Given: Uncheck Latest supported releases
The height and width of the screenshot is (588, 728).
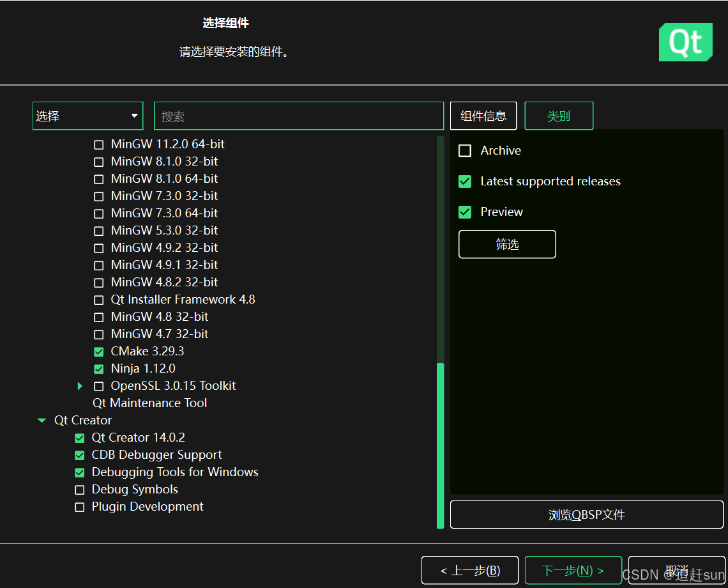Looking at the screenshot, I should click(x=465, y=182).
